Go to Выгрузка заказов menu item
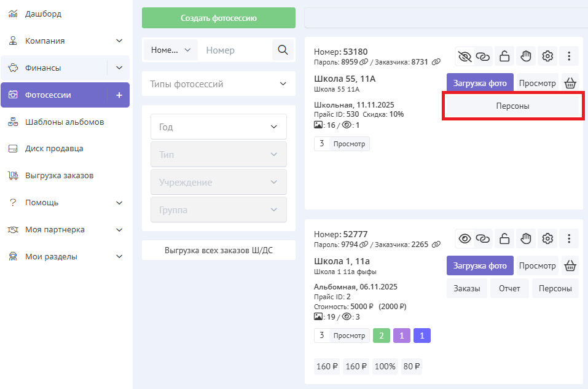 click(x=59, y=175)
